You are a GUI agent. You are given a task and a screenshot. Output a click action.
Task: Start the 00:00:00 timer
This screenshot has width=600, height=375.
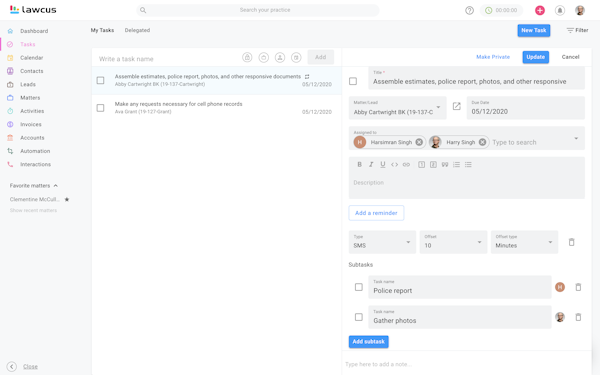501,10
